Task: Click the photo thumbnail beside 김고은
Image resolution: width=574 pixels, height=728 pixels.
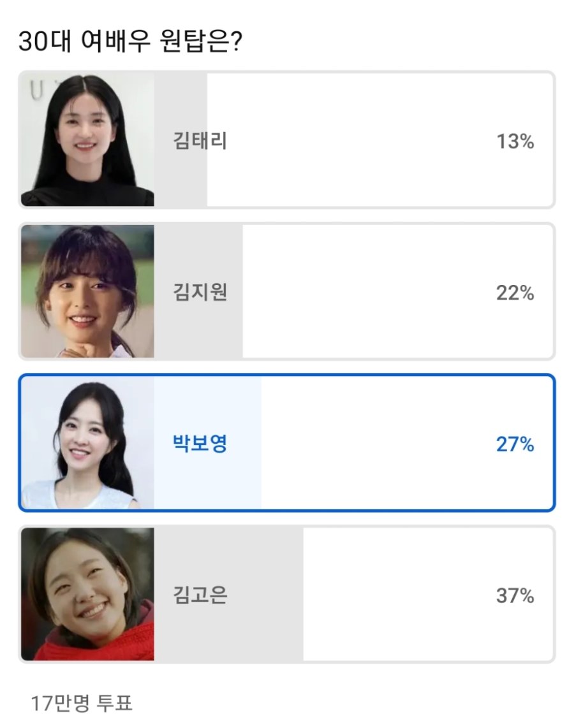Action: 87,595
